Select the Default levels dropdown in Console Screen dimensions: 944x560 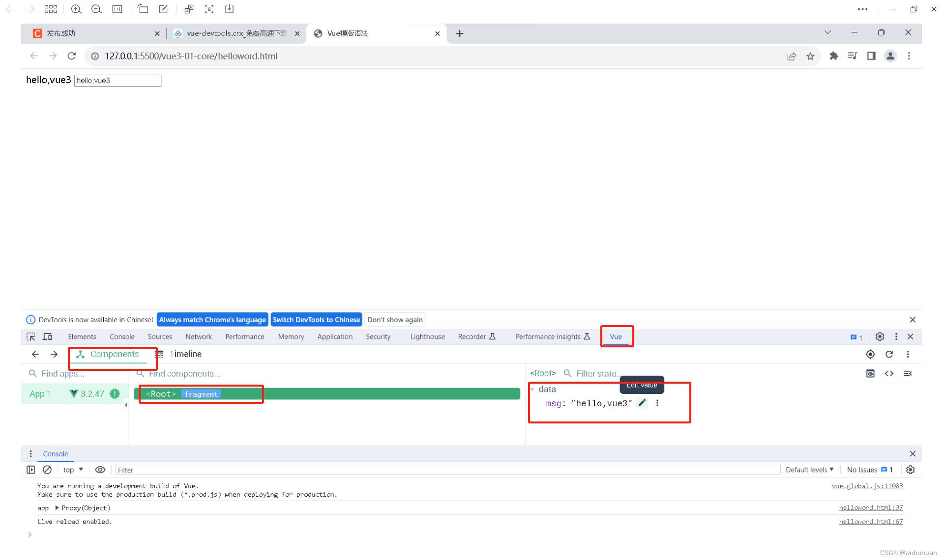(x=810, y=469)
